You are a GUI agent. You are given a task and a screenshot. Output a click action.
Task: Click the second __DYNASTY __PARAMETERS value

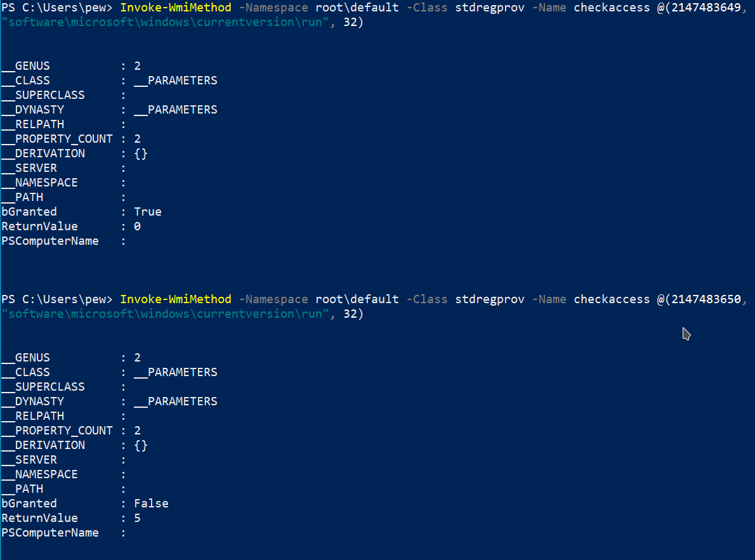pyautogui.click(x=176, y=401)
